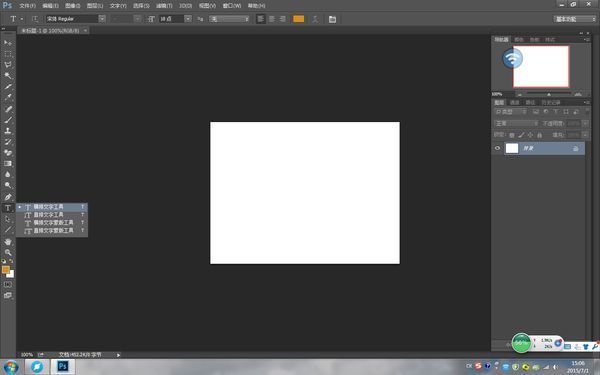Image resolution: width=600 pixels, height=375 pixels.
Task: Select the Pen tool
Action: tap(8, 197)
